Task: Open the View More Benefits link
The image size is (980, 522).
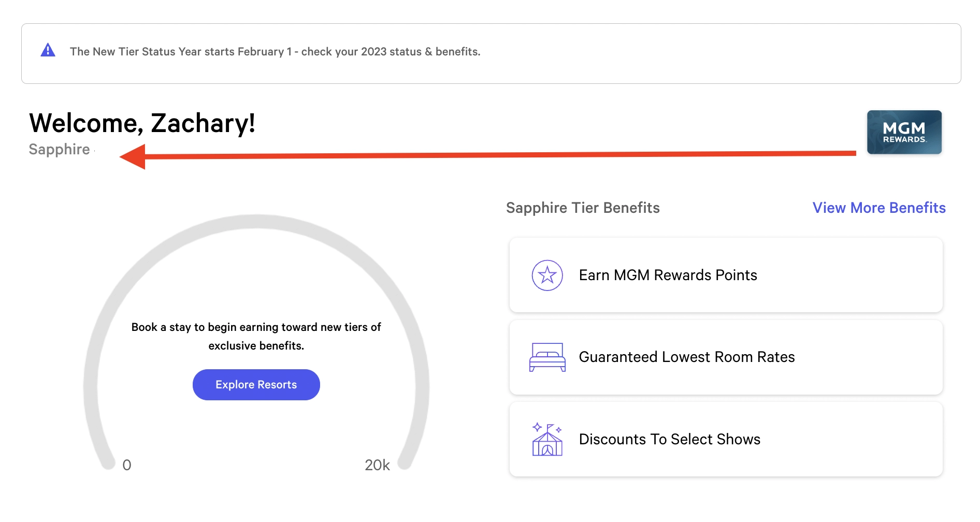Action: pos(879,208)
